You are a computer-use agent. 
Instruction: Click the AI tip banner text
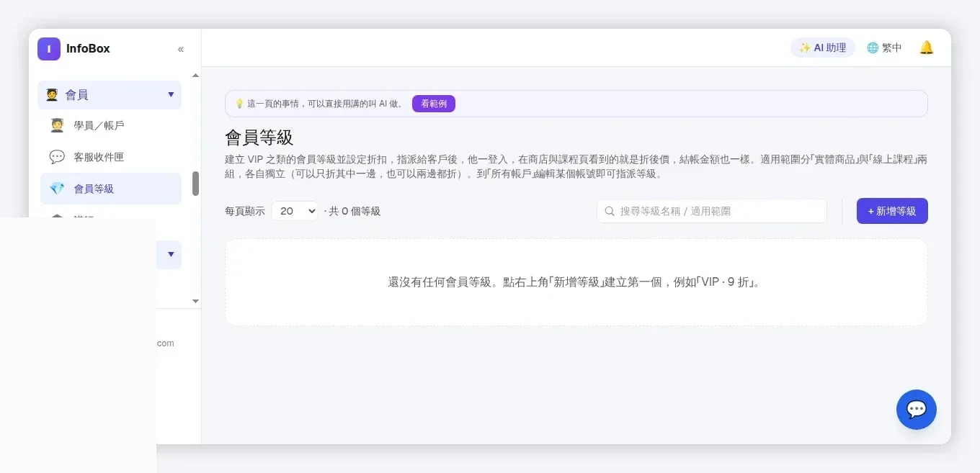click(325, 104)
